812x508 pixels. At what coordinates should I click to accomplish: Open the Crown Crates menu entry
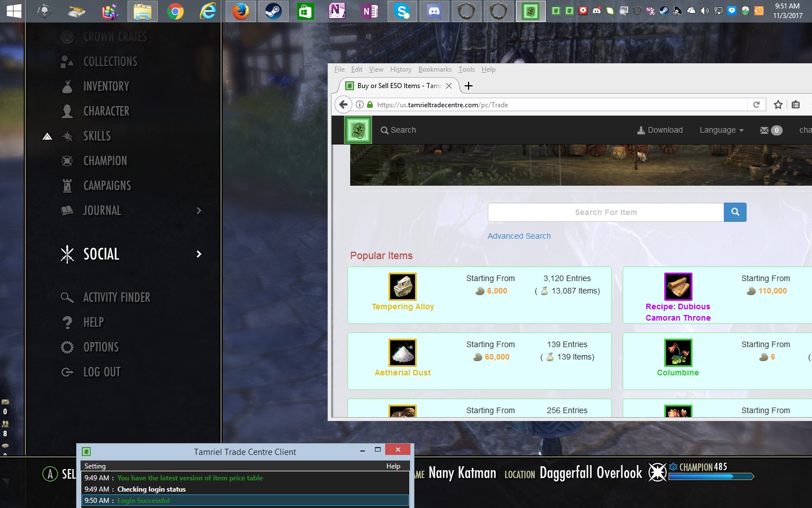click(115, 37)
